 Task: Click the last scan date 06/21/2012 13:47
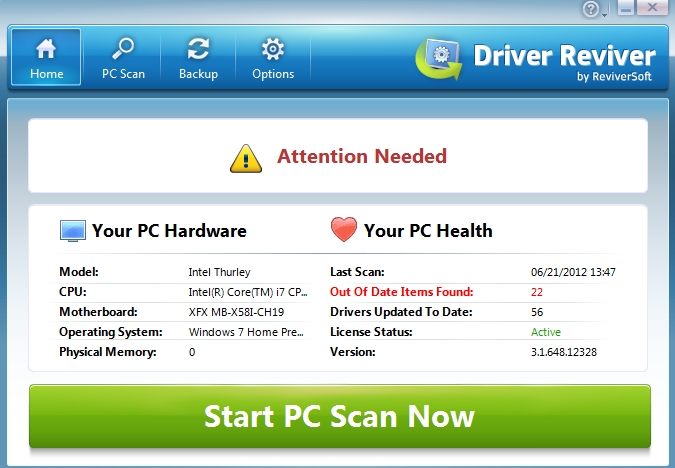click(573, 272)
